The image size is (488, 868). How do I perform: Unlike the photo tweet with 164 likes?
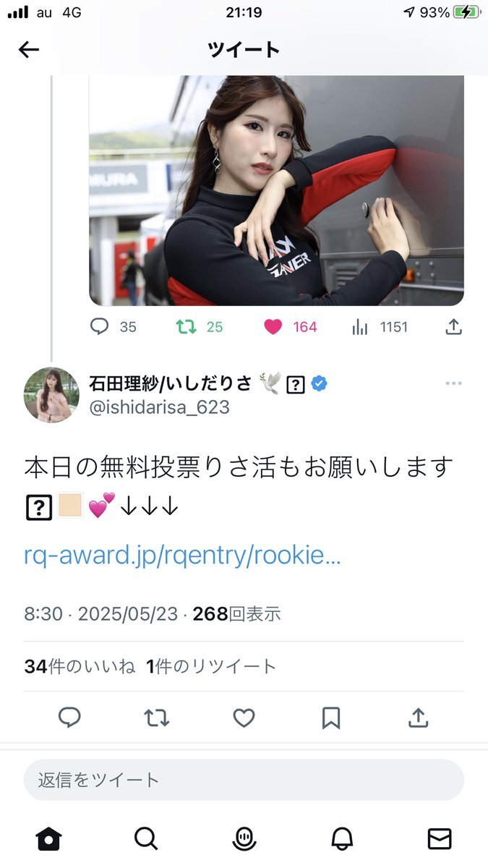point(291,327)
